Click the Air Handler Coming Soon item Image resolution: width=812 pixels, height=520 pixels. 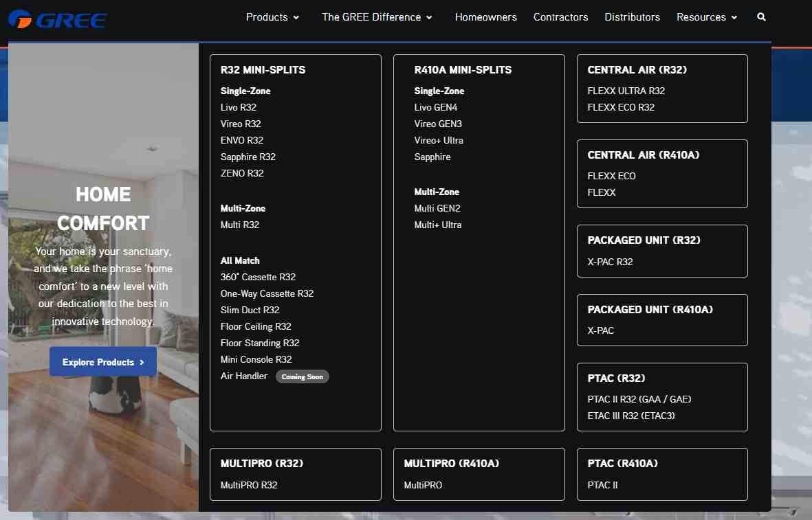[x=244, y=376]
